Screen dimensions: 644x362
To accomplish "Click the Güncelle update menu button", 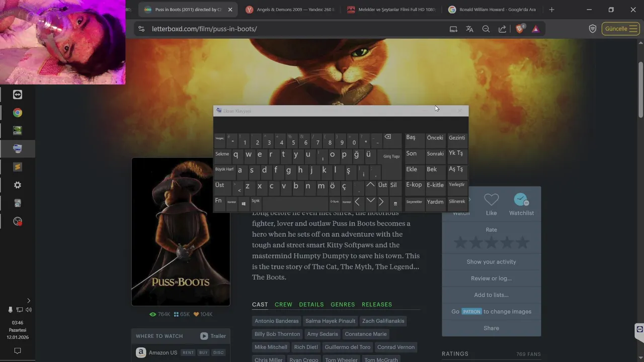I will pyautogui.click(x=620, y=29).
